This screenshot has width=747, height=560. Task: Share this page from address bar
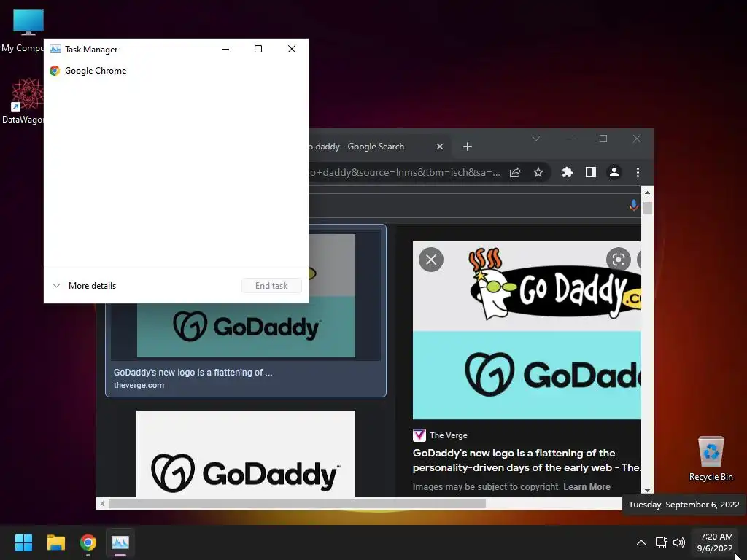coord(515,172)
